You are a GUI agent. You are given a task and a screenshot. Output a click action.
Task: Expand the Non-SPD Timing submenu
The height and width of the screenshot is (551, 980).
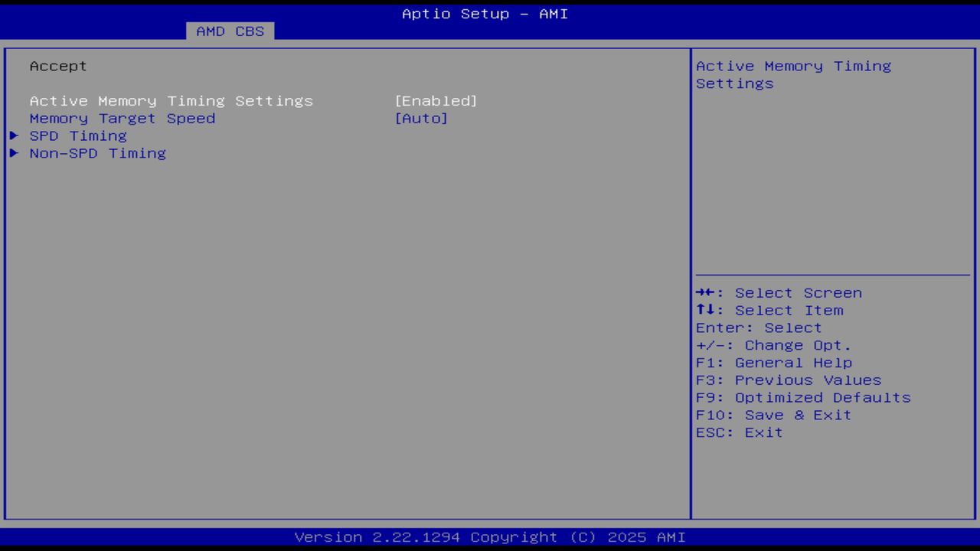(x=96, y=153)
